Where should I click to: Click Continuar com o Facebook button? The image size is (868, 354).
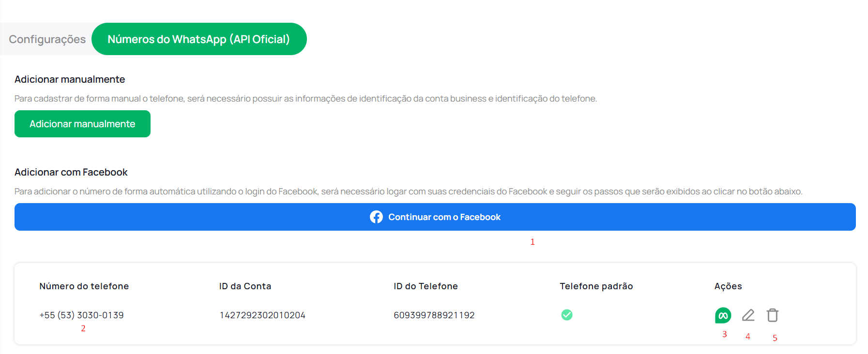[435, 217]
